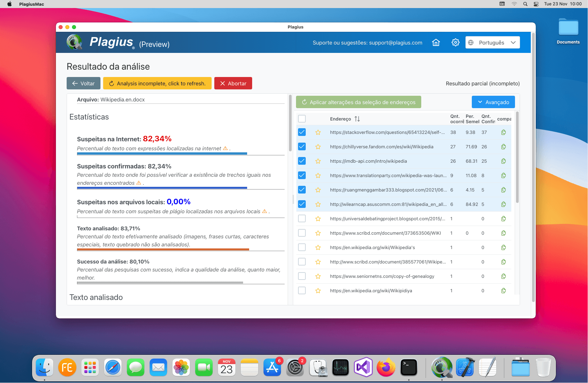The image size is (588, 383).
Task: Click Aplicar alterações da seleção de endereços
Action: [358, 102]
